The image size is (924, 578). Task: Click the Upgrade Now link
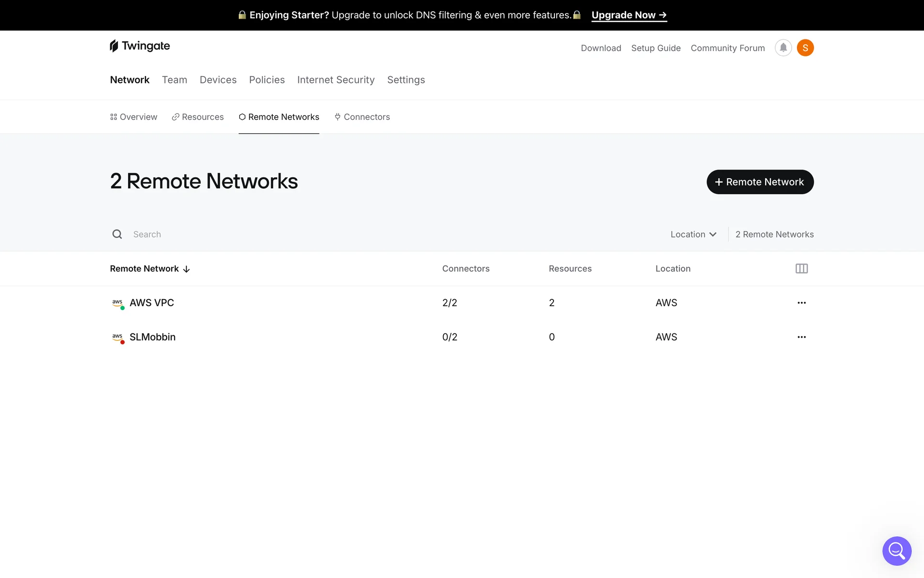pyautogui.click(x=629, y=15)
